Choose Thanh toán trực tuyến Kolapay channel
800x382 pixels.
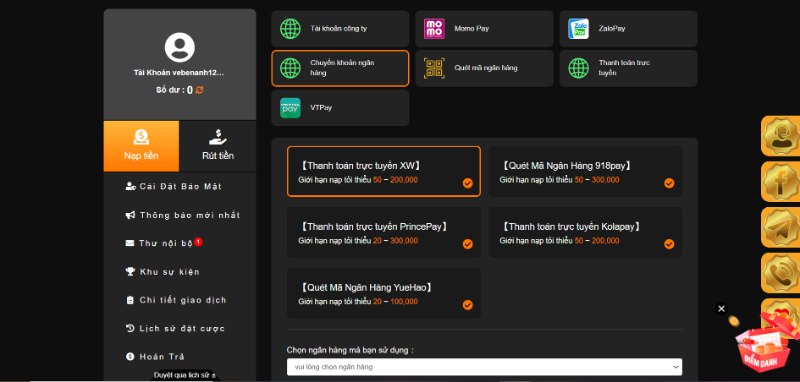585,232
